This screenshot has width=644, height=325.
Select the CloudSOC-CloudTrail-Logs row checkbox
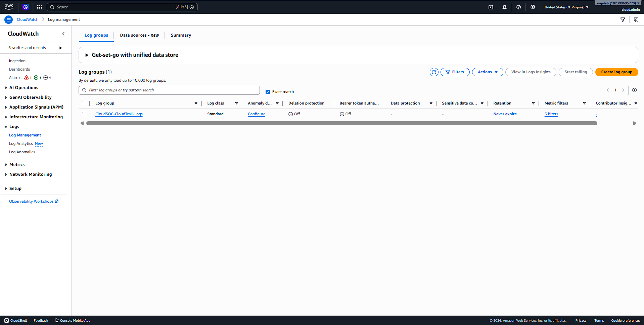(84, 114)
